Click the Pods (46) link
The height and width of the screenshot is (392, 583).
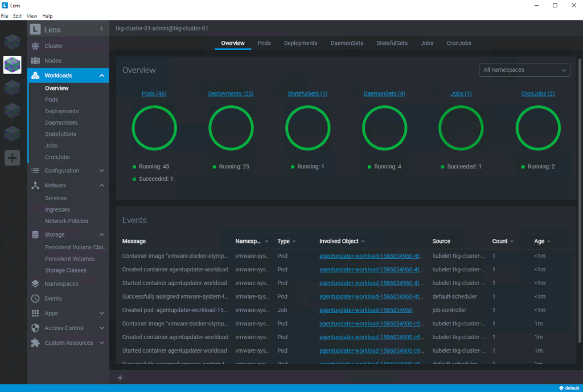[x=154, y=93]
